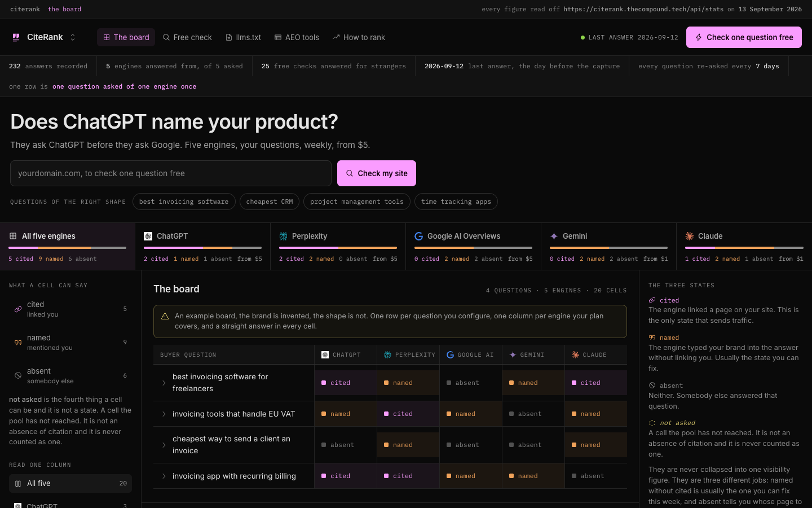This screenshot has height=508, width=812.
Task: Click the Perplexity icon on its engine tab
Action: (x=284, y=236)
